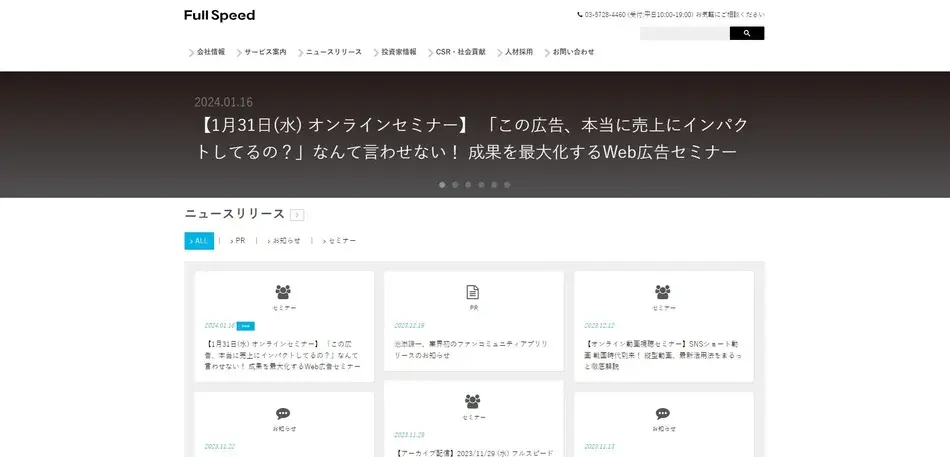This screenshot has height=457, width=950.
Task: Click the PR document icon on the news card
Action: (x=473, y=292)
